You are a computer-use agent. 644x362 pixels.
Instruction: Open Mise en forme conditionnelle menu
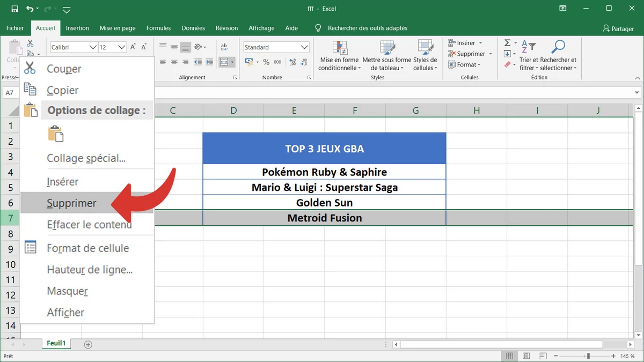339,56
